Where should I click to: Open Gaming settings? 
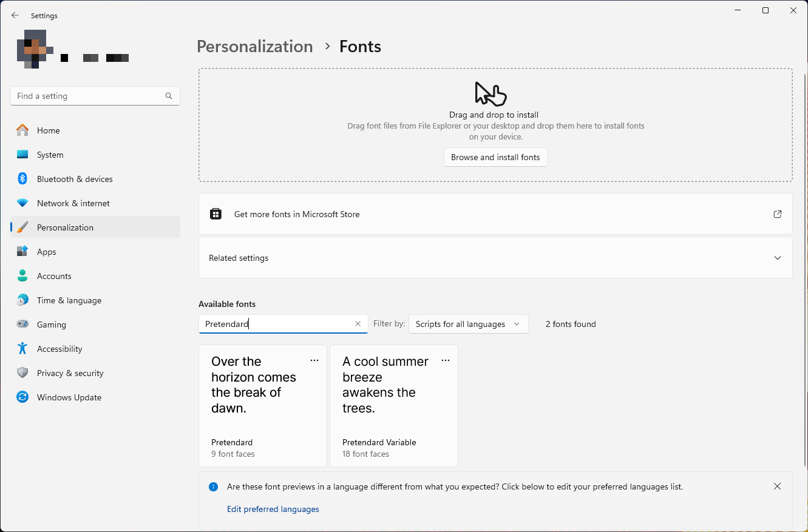(95, 325)
